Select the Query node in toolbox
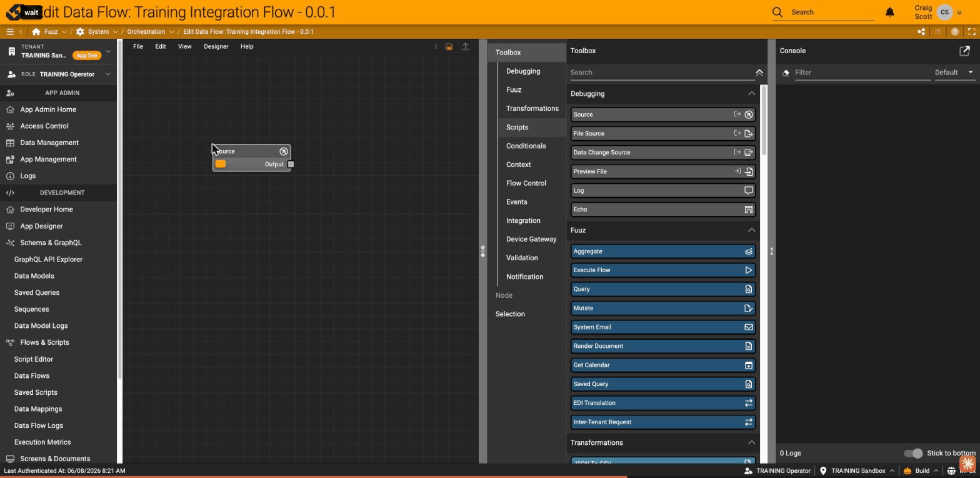The height and width of the screenshot is (478, 980). click(x=662, y=289)
